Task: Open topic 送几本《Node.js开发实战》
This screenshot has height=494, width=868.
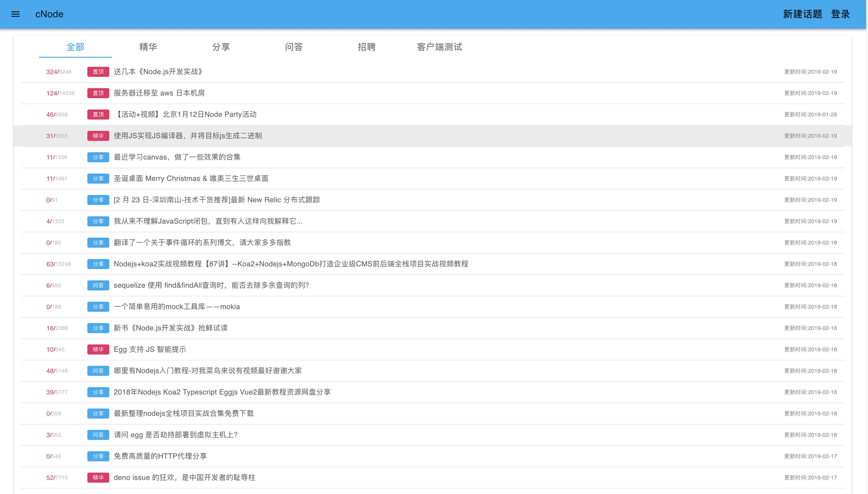Action: (158, 72)
